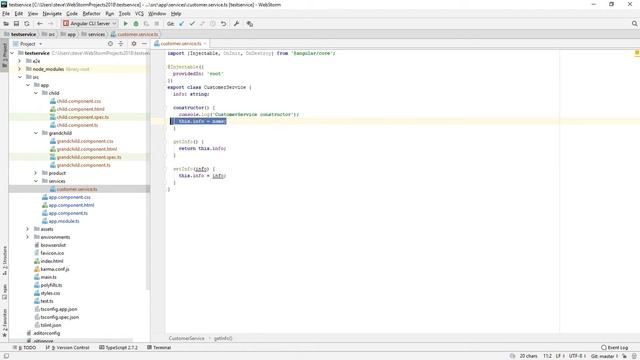Close the customer.service.ts editor tab
The image size is (640, 360).
(205, 43)
